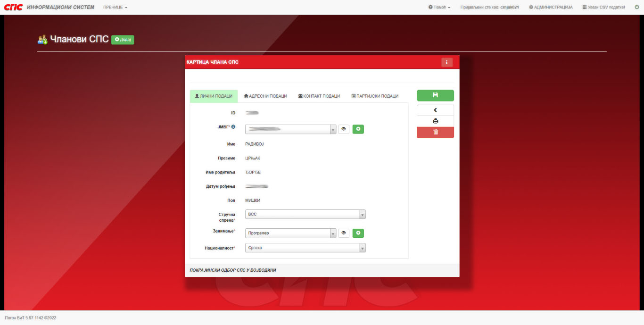644x325 pixels.
Task: Add new ЈМБГ entry with green plus
Action: [x=358, y=129]
